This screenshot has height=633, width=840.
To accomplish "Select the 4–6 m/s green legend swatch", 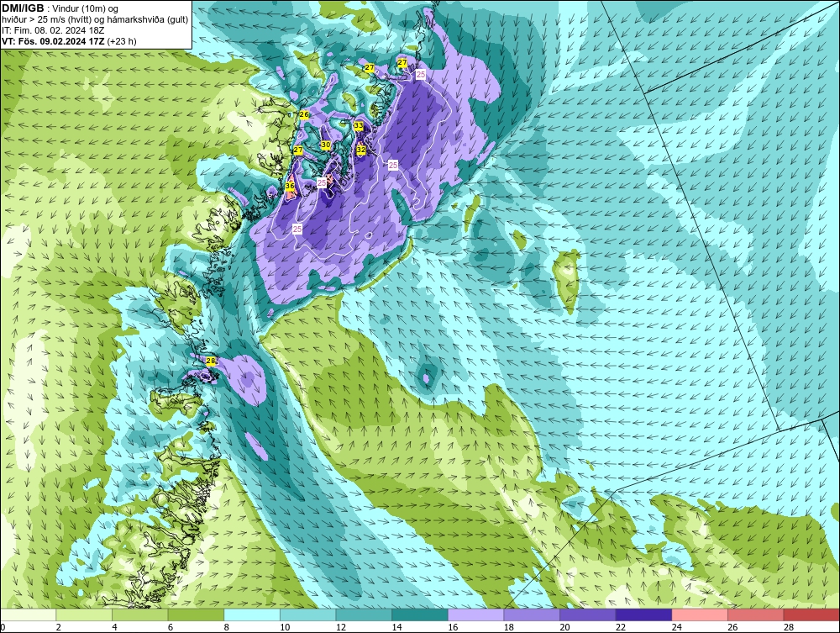I will tap(139, 615).
